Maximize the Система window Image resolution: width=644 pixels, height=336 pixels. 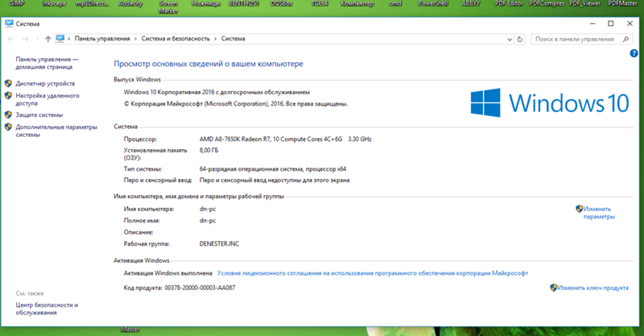click(x=611, y=23)
